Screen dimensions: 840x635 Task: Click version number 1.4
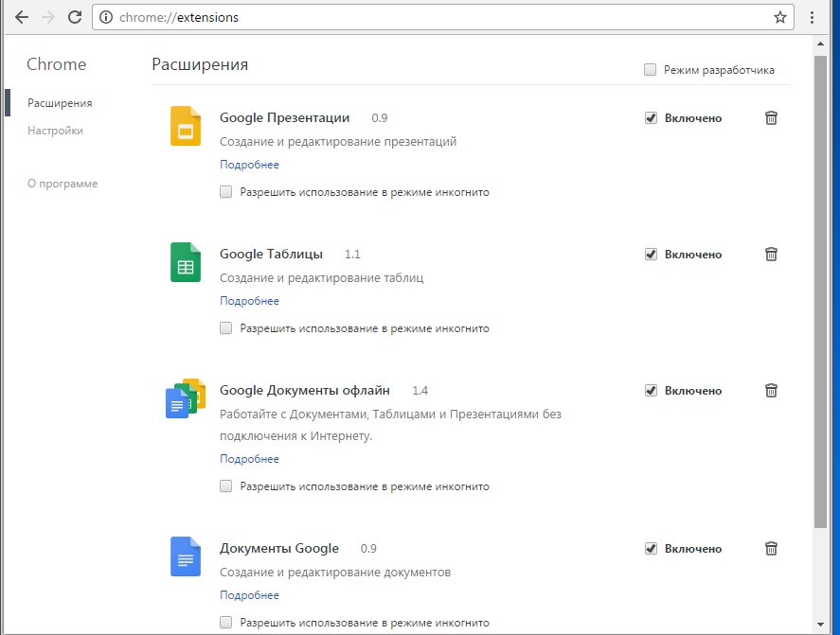pos(420,391)
